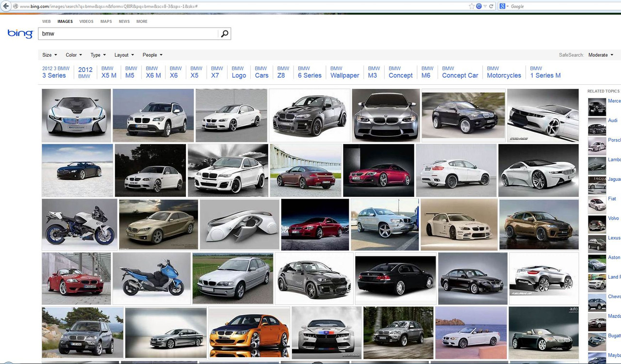Click the Bing logo
621x364 pixels.
20,33
